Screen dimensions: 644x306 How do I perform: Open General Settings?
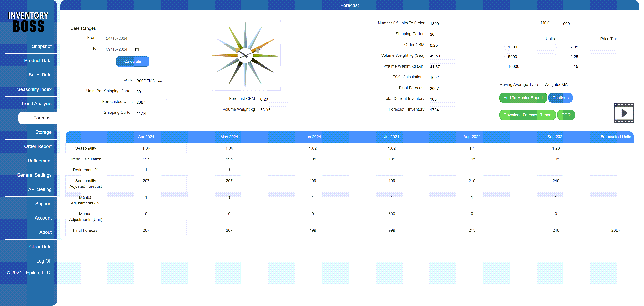[x=34, y=175]
